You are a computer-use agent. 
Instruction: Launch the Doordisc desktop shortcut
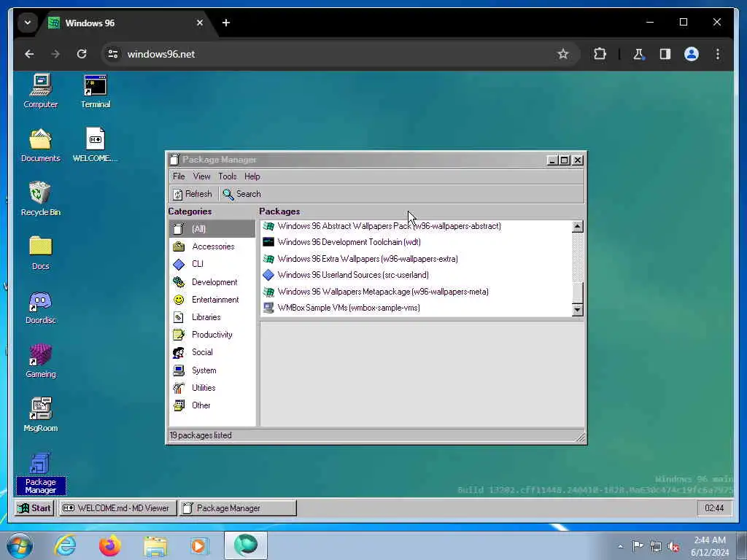41,307
